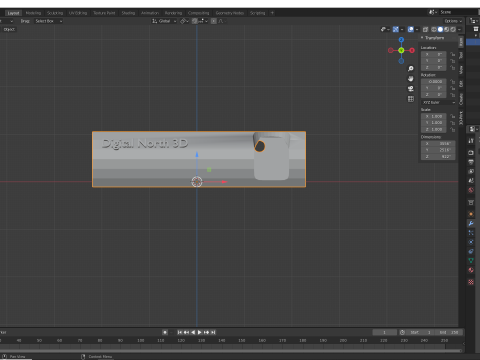Viewport: 480px width, 360px height.
Task: Add a new workspace with plus
Action: [x=272, y=13]
